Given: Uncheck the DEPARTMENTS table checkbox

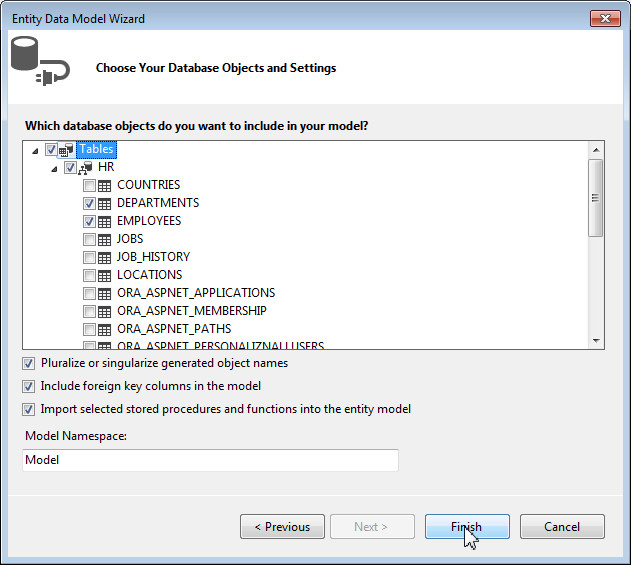Looking at the screenshot, I should [x=89, y=204].
